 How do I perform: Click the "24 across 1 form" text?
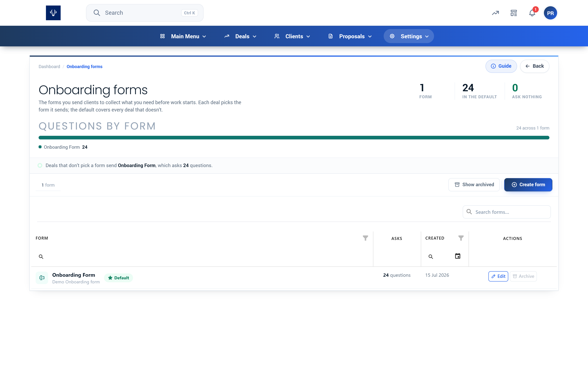click(x=533, y=128)
